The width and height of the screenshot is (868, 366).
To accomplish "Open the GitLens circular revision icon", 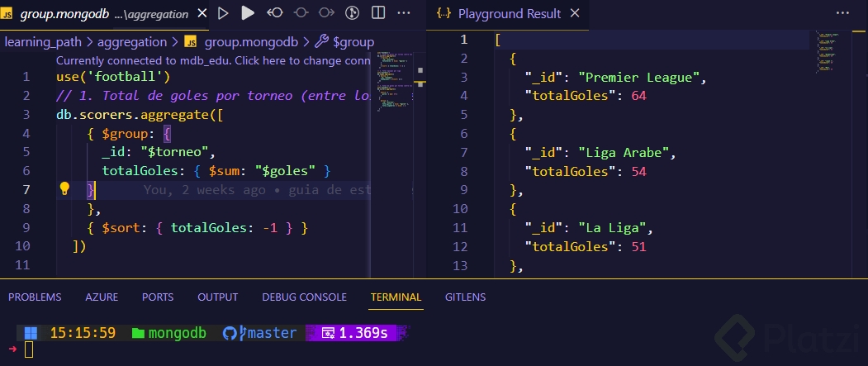I will coord(352,12).
